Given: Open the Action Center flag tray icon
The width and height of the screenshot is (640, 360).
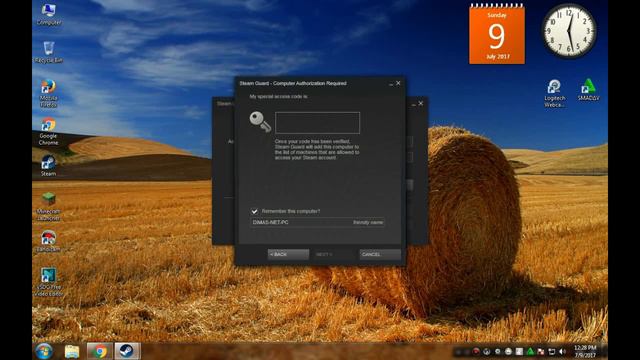Looking at the screenshot, I should pos(541,352).
